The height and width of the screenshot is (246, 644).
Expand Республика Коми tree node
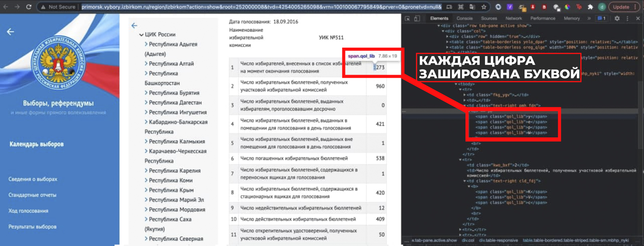[x=146, y=180]
